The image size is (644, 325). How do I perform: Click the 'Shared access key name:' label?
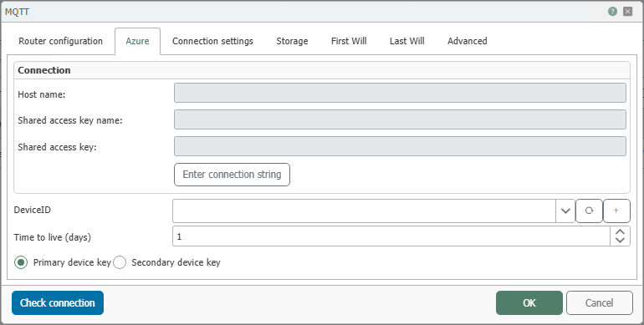[x=70, y=120]
